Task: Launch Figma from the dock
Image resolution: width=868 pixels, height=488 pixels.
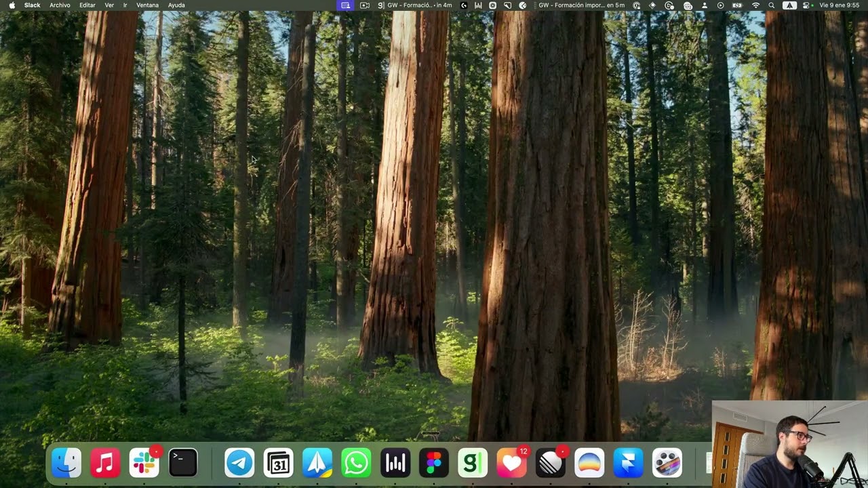Action: tap(434, 464)
